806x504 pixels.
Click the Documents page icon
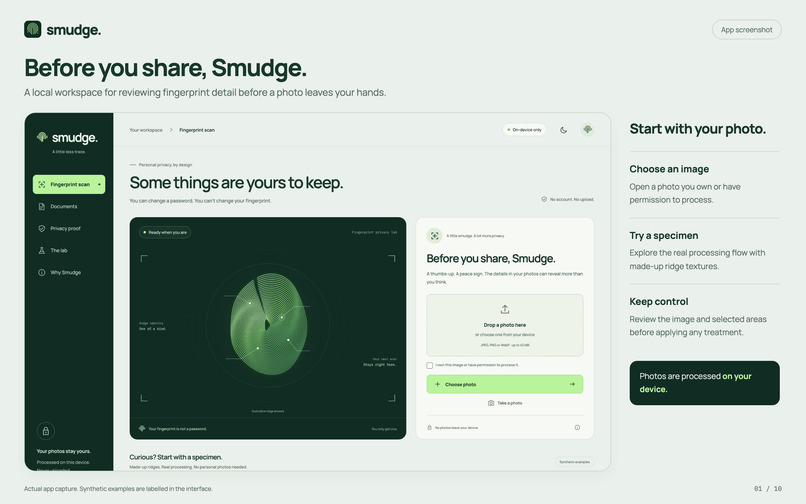tap(42, 206)
